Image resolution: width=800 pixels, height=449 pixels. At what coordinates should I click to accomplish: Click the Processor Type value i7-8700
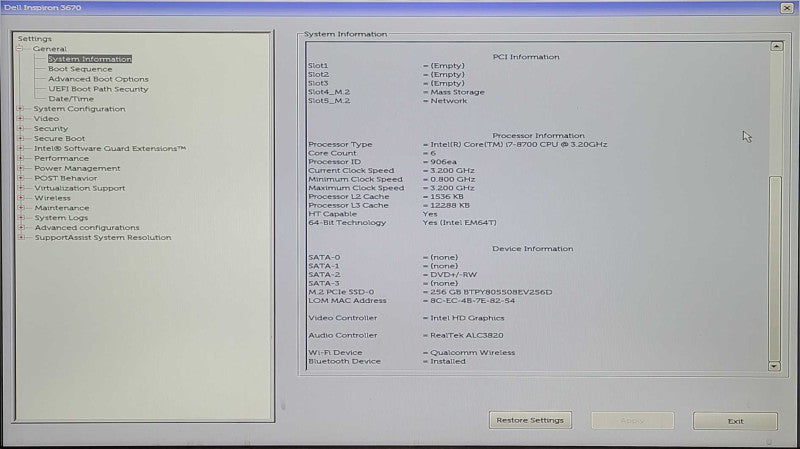518,144
